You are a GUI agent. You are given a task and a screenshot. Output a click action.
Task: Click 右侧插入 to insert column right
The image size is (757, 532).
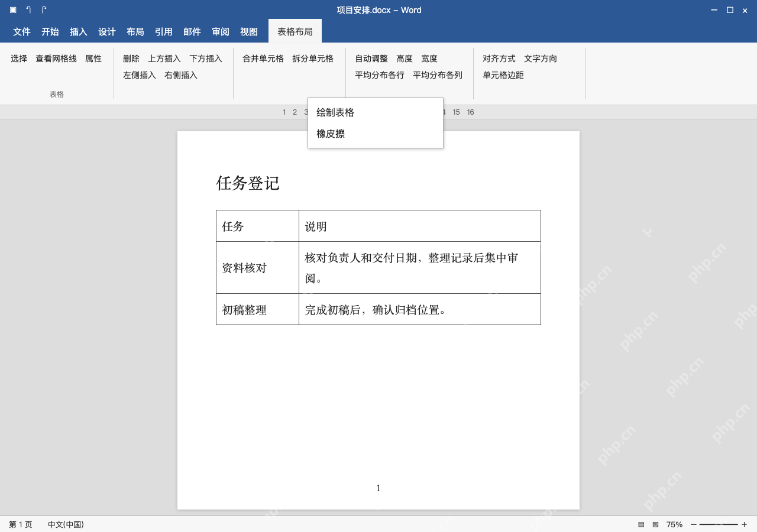point(181,75)
